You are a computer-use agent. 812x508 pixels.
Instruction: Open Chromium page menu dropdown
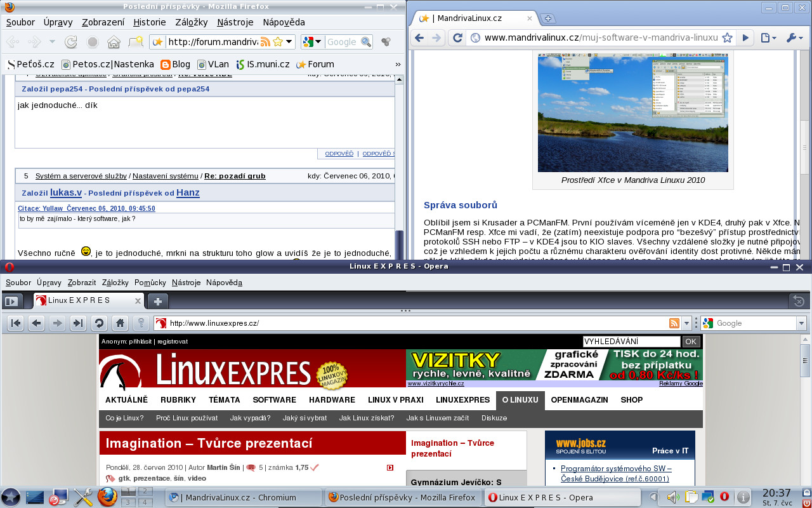pos(768,37)
